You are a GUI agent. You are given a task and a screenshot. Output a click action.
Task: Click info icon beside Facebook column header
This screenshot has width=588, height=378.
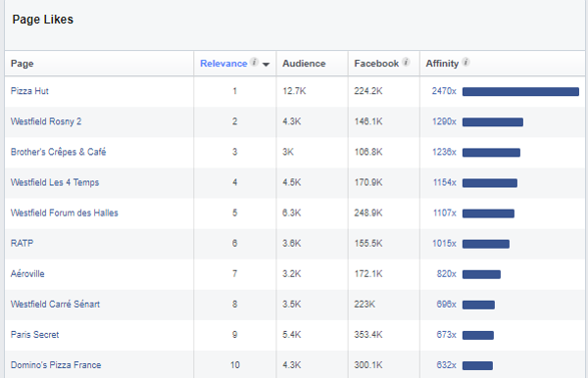pos(406,62)
